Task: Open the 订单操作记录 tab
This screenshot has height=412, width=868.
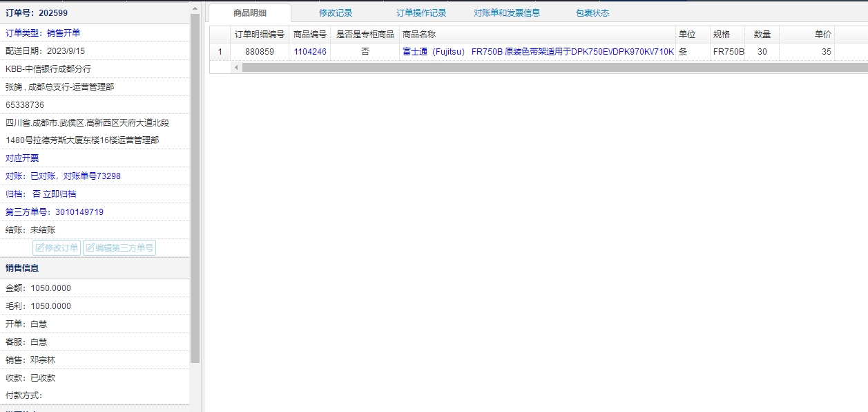Action: (421, 12)
